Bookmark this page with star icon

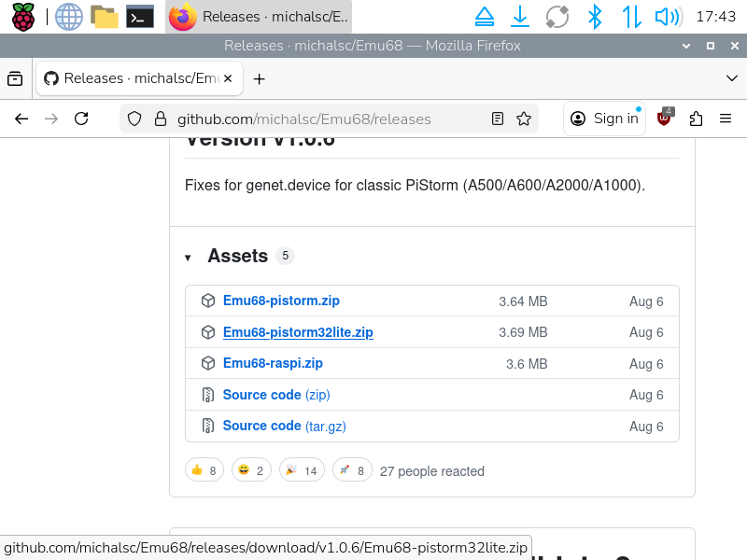(x=524, y=119)
